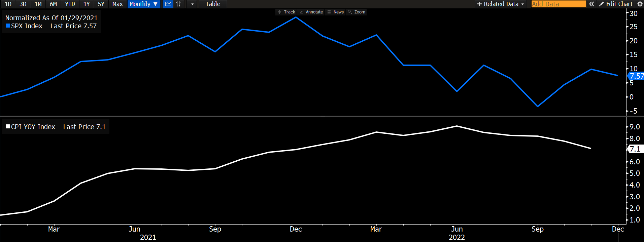Screen dimensions: 644x242
Task: Activate the Annotate pencil tool
Action: pyautogui.click(x=311, y=12)
